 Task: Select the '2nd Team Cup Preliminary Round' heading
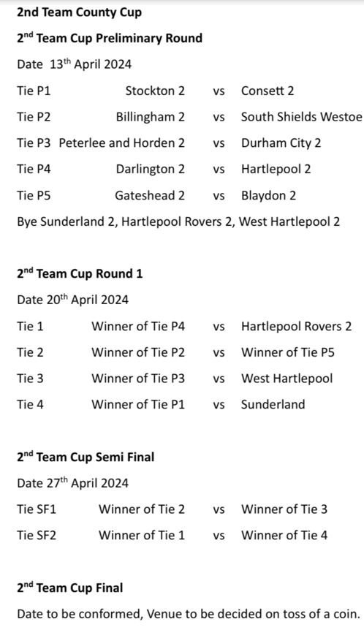[x=110, y=38]
